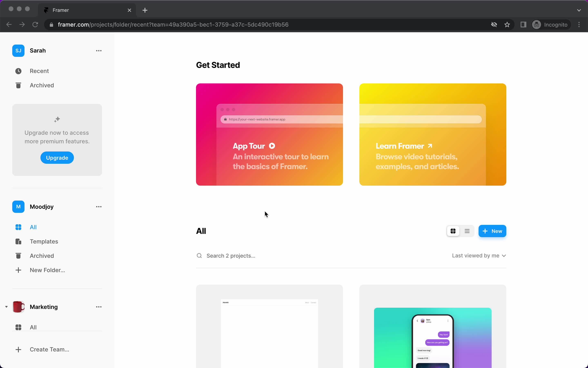The image size is (588, 368).
Task: Click the grid icon beside Marketing All
Action: point(18,327)
